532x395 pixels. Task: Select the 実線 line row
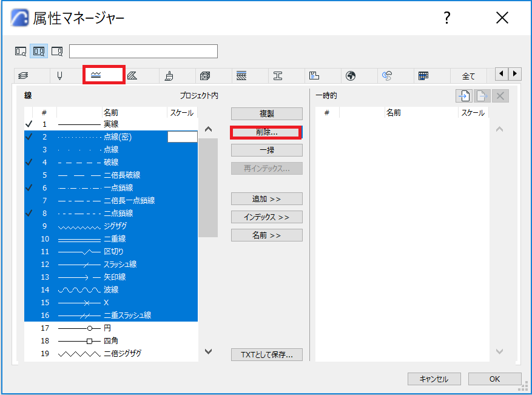pyautogui.click(x=111, y=124)
